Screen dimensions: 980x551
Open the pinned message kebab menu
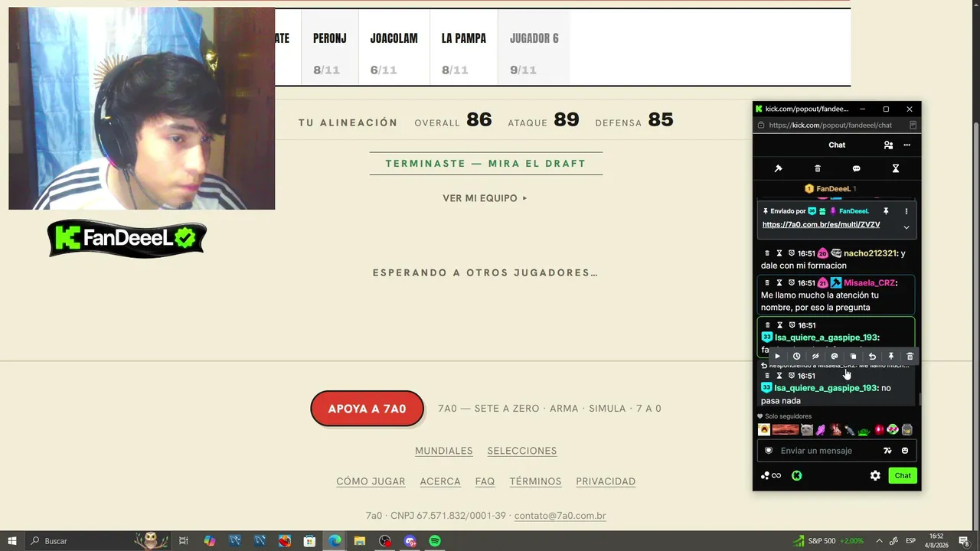pyautogui.click(x=906, y=211)
